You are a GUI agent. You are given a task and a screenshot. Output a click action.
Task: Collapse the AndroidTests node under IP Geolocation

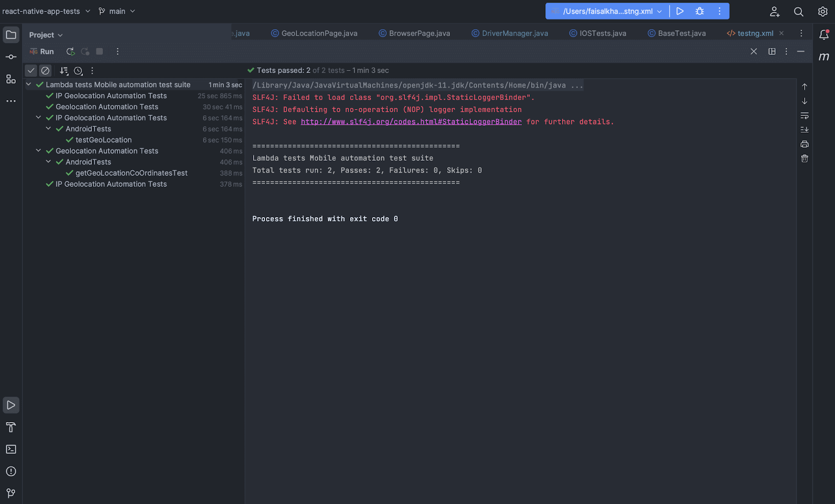(48, 128)
